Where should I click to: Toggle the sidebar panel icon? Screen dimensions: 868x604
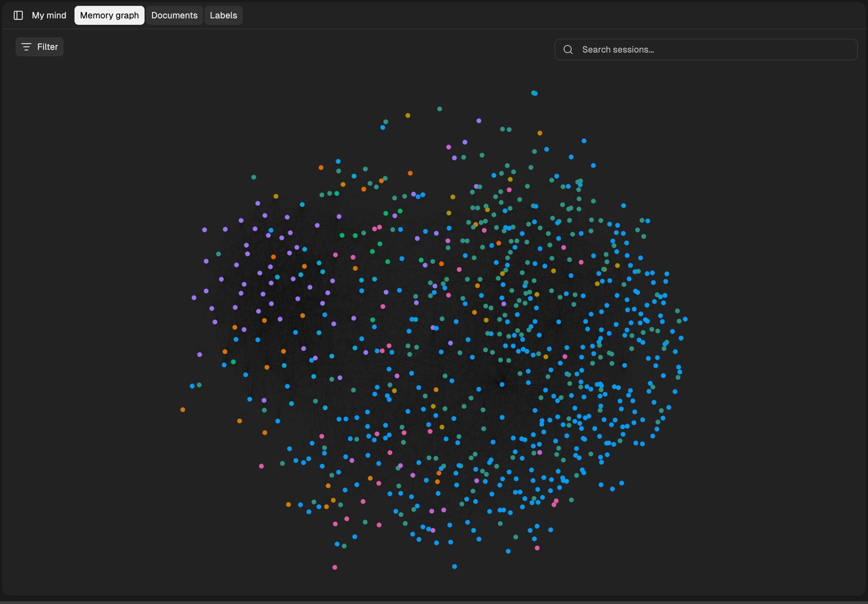(18, 15)
